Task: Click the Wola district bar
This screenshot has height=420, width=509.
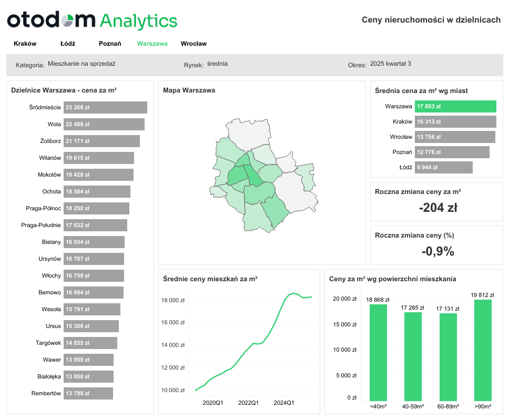Action: [x=104, y=124]
